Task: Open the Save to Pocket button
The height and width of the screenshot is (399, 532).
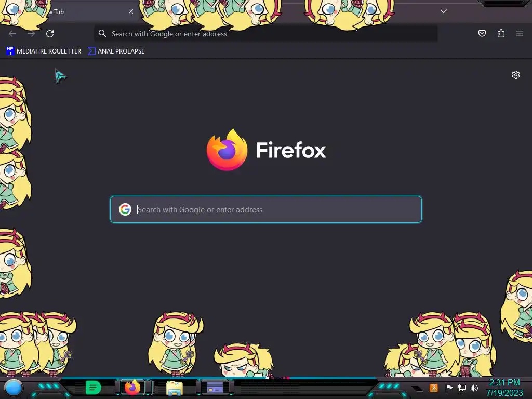Action: pyautogui.click(x=482, y=33)
